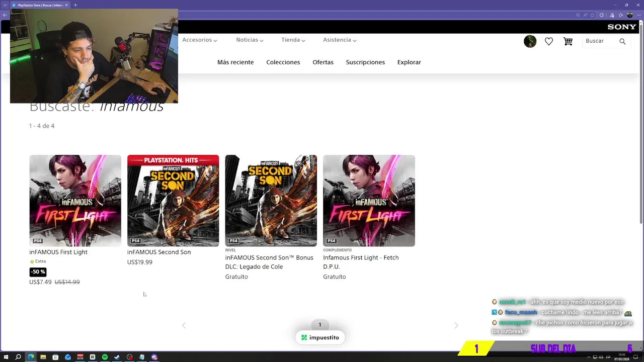Click the inFAMOUS Second Son title link
The height and width of the screenshot is (362, 644).
pyautogui.click(x=159, y=252)
